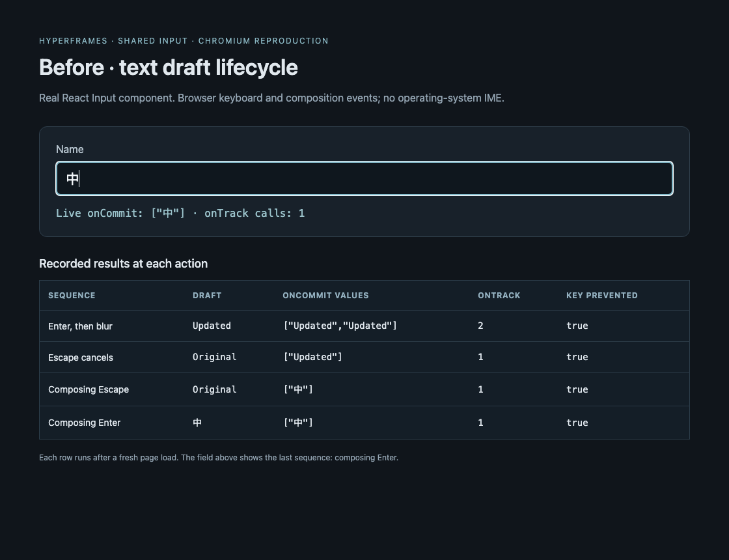Select the Name field label
This screenshot has width=729, height=560.
point(70,149)
